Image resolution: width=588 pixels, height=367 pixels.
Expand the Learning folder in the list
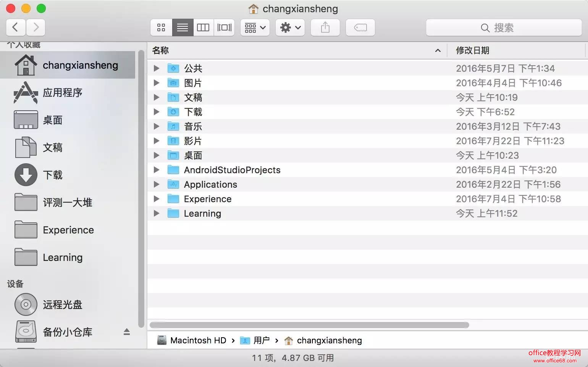point(156,213)
